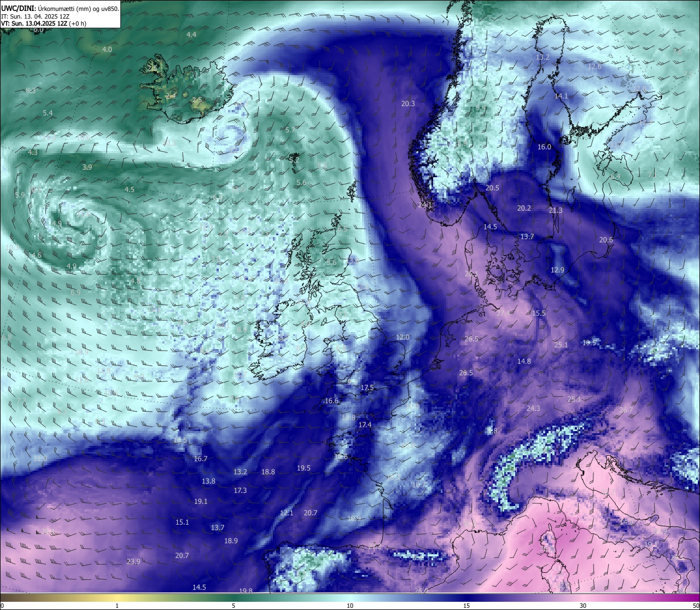Click the 6.9 value on the map

coord(75,292)
